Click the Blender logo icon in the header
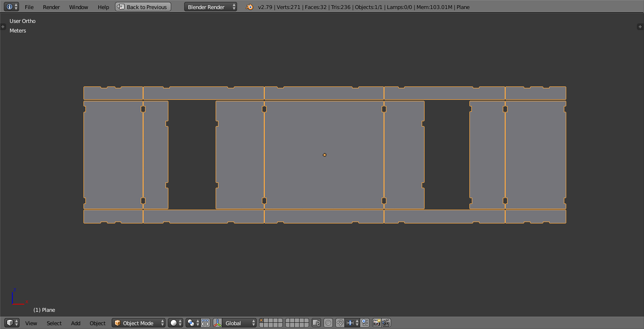Screen dimensions: 644x329 [x=249, y=7]
